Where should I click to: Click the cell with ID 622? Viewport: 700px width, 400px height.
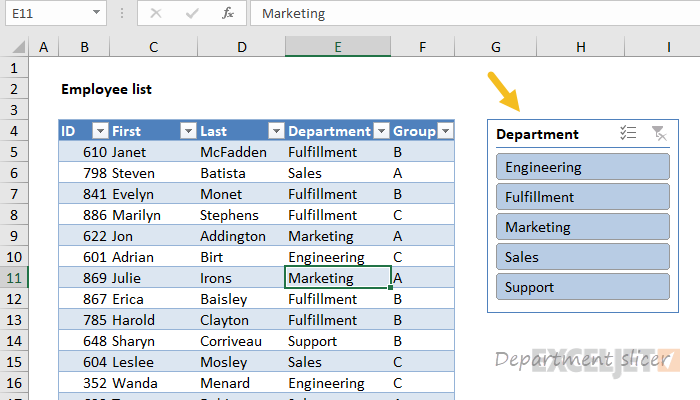click(x=84, y=236)
